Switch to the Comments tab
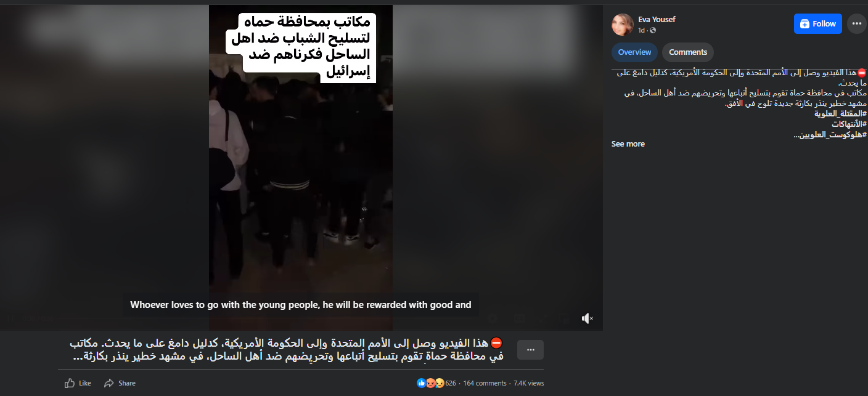This screenshot has height=396, width=868. (688, 52)
